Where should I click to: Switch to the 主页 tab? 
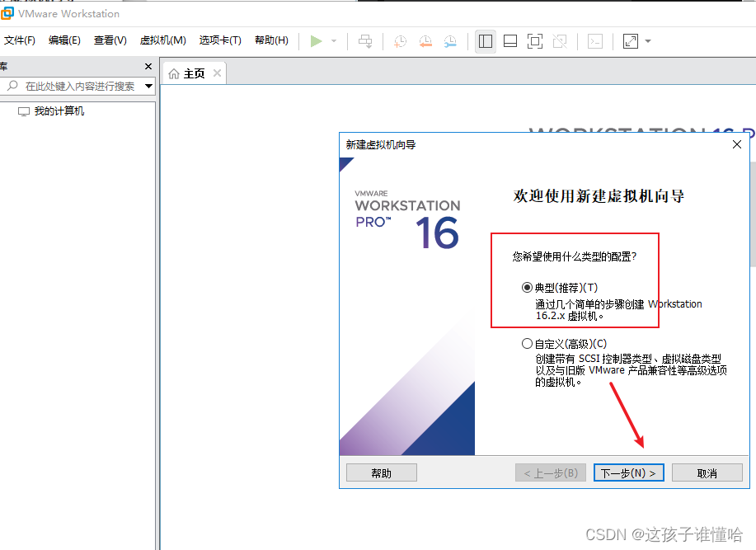pyautogui.click(x=195, y=73)
